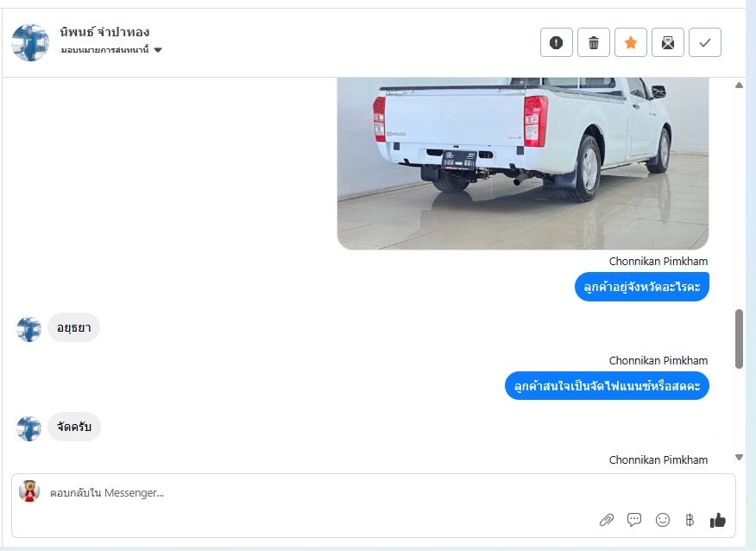Open payment request baht icon
This screenshot has height=551, width=756.
690,520
